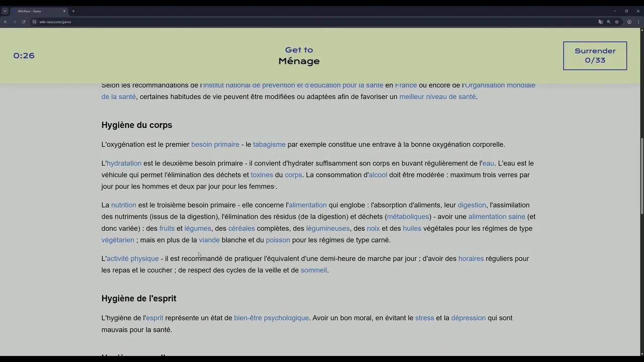Screen dimensions: 644x362
Task: Click the address bar URL
Action: click(x=55, y=22)
